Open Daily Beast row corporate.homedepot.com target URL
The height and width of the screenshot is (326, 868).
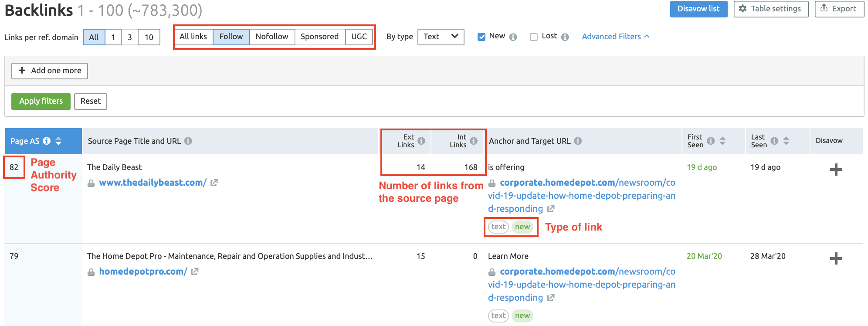tap(582, 196)
